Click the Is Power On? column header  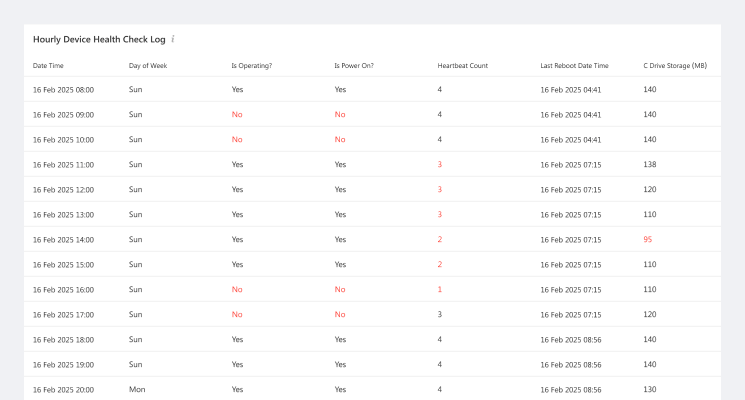353,66
